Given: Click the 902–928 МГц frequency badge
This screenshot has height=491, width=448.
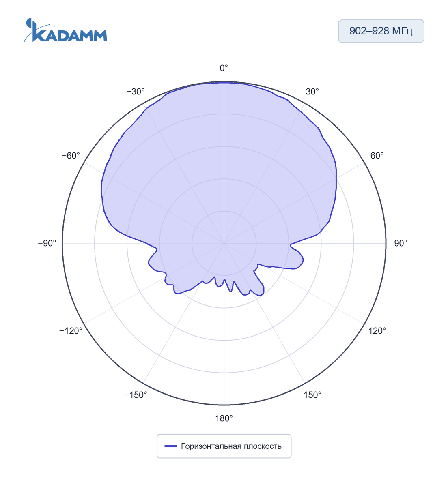Looking at the screenshot, I should (381, 31).
